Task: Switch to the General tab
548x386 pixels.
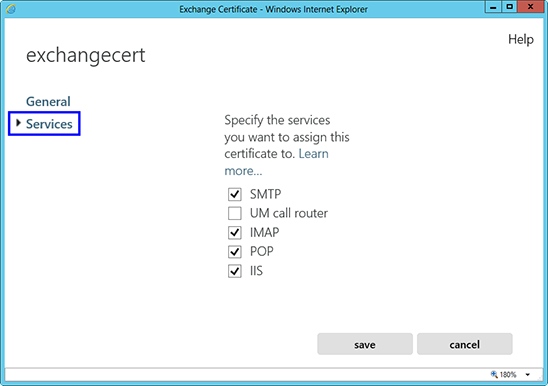Action: click(x=48, y=101)
